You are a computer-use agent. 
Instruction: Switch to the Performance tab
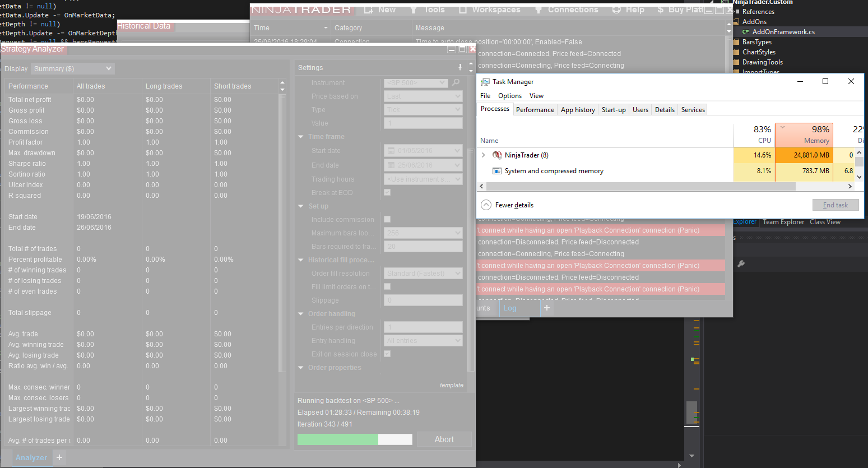pyautogui.click(x=535, y=110)
